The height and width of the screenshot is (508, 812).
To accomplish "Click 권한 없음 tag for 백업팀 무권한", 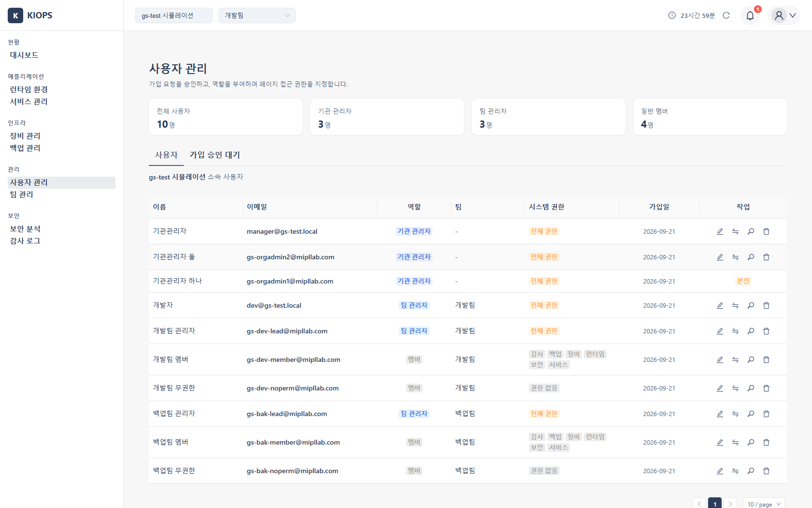I will 544,471.
